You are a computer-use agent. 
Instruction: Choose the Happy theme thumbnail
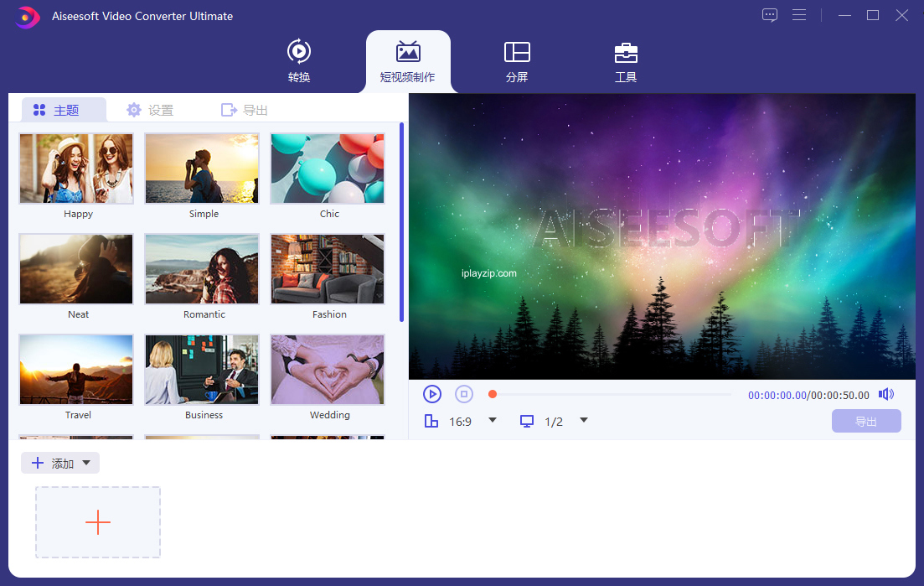tap(76, 169)
